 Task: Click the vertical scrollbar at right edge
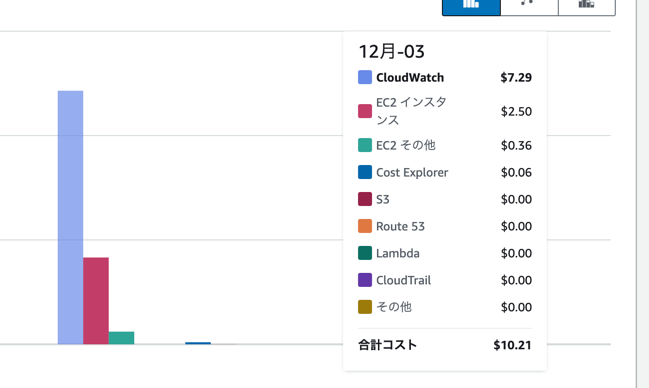tap(643, 194)
